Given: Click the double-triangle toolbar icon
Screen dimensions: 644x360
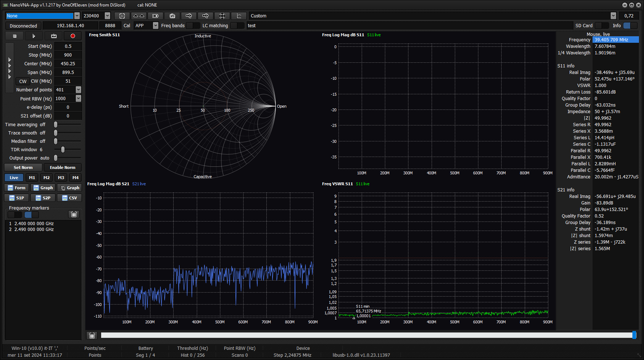Looking at the screenshot, I should click(139, 16).
